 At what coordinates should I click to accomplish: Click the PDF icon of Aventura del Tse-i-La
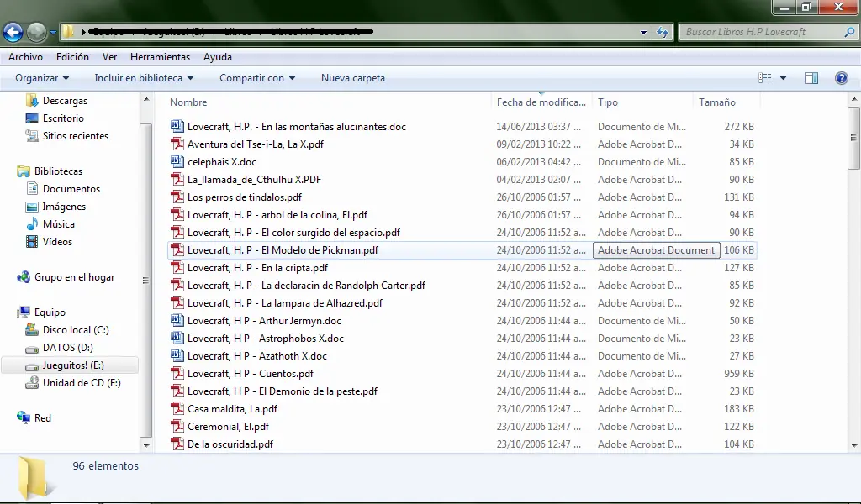pos(177,144)
